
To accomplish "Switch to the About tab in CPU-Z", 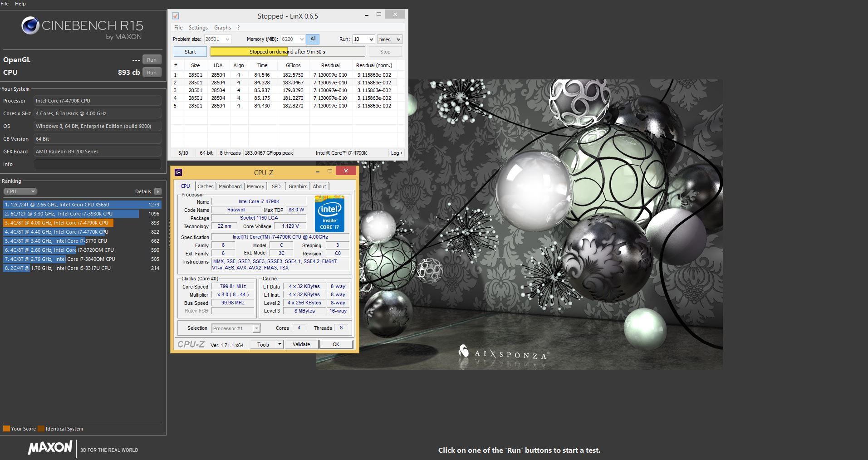I will [319, 186].
